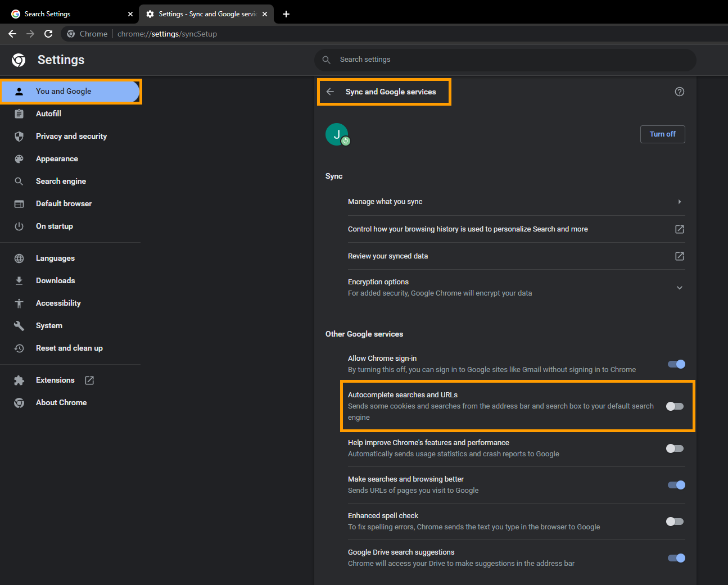
Task: Enable Autocomplete searches and URLs switch
Action: click(x=675, y=406)
